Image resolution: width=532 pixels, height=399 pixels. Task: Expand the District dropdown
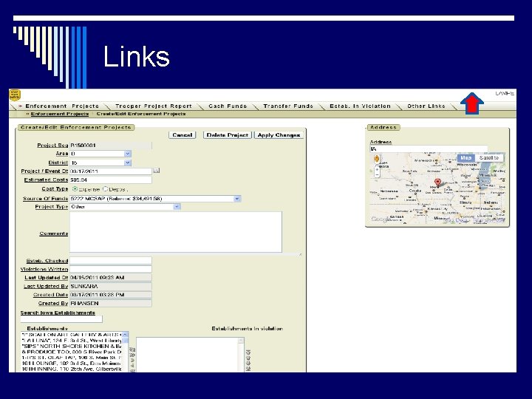point(128,163)
